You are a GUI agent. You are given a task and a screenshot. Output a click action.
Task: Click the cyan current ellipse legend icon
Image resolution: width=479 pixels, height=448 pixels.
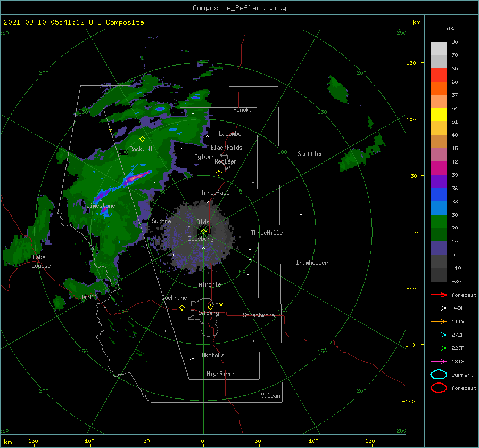point(439,374)
